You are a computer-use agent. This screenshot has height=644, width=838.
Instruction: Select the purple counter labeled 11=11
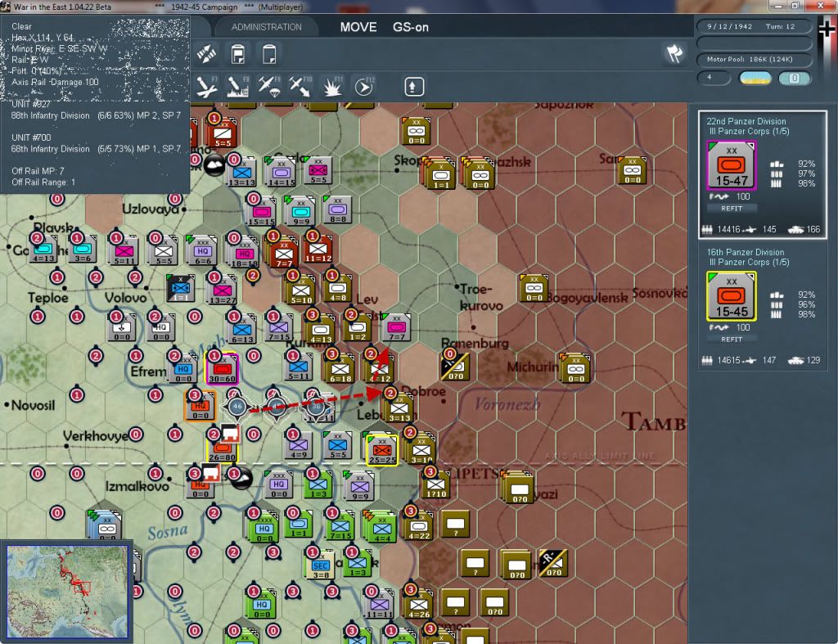[x=380, y=605]
